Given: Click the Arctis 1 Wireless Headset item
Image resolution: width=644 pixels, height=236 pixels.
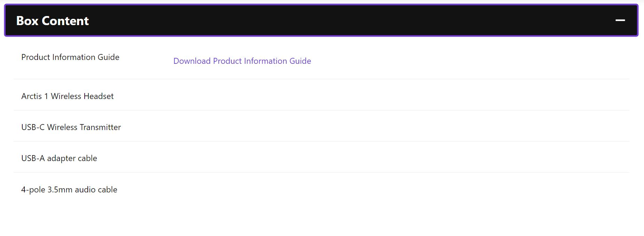Looking at the screenshot, I should (68, 96).
